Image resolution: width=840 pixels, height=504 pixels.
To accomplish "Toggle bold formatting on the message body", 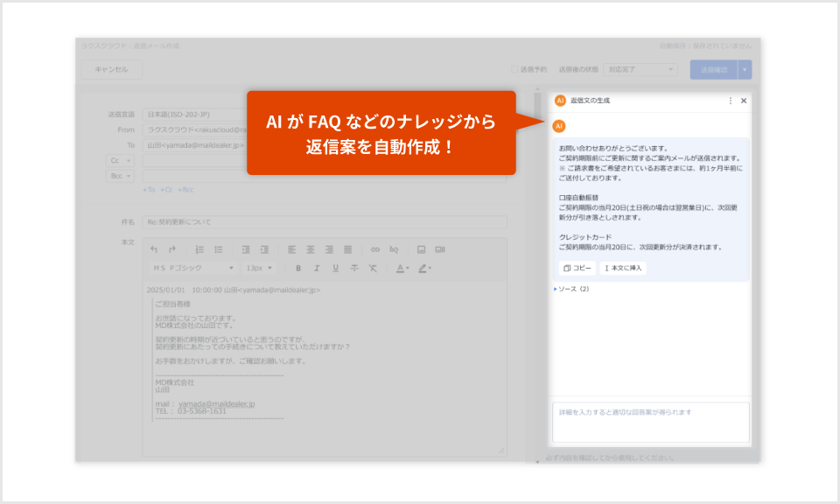I will (299, 269).
